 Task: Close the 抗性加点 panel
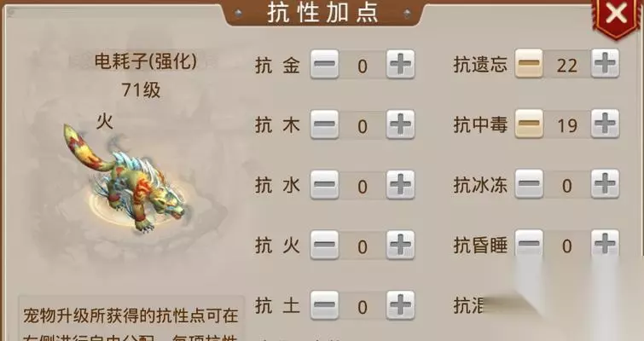tap(616, 15)
